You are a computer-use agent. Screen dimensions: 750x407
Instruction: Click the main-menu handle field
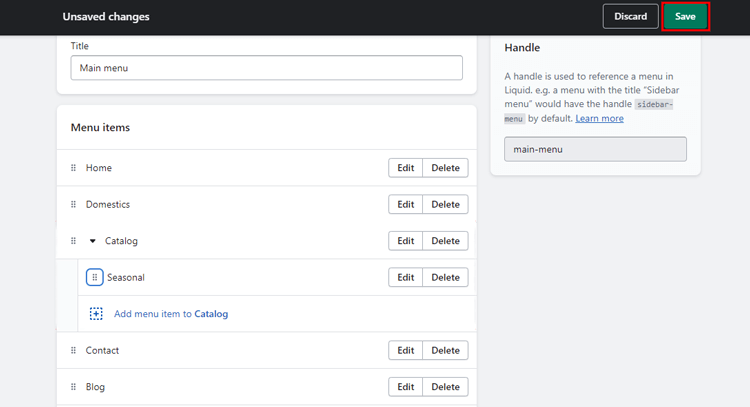tap(596, 149)
